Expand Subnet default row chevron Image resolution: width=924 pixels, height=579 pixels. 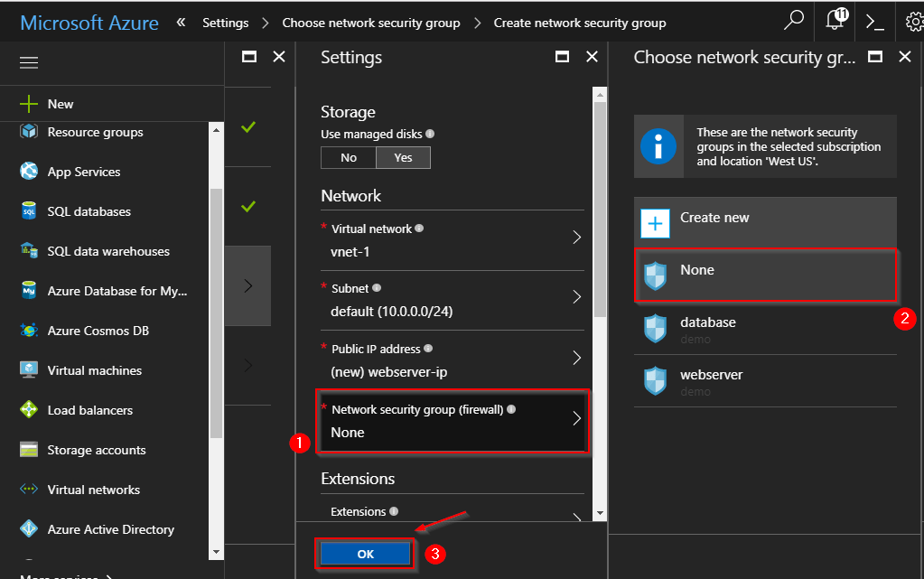[577, 296]
